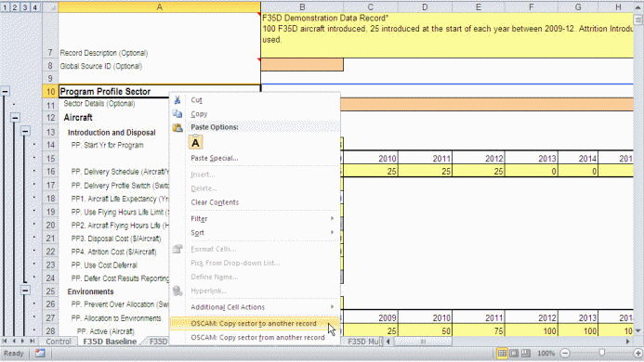Image resolution: width=644 pixels, height=362 pixels.
Task: Click the 100% zoom level label
Action: pos(545,353)
